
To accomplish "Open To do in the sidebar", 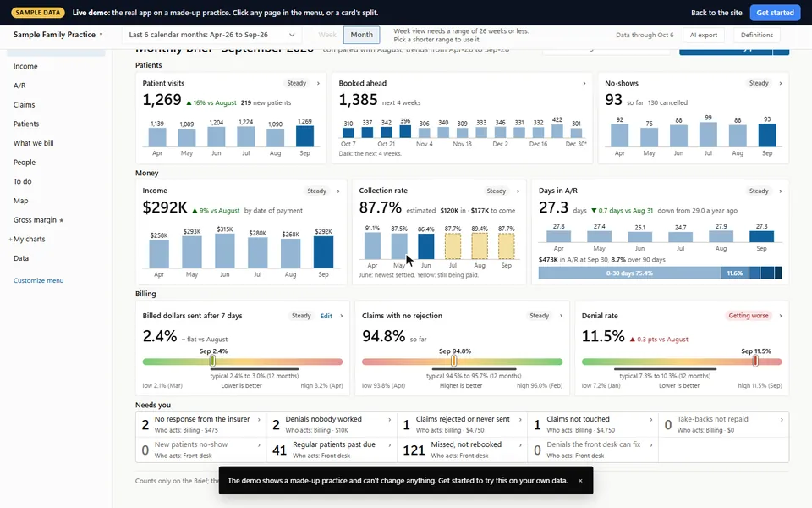I will pos(22,181).
